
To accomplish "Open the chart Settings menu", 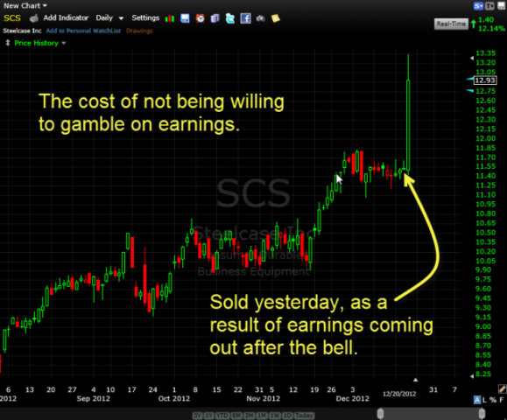I will point(145,18).
